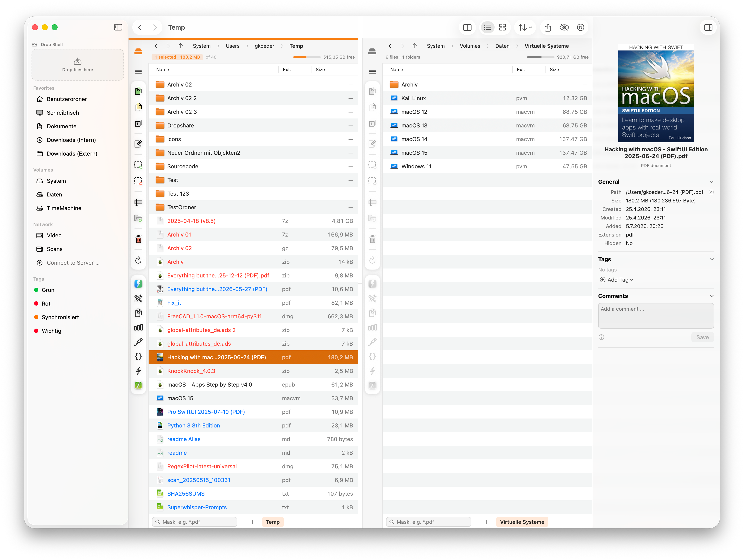Click the Hacking with macOS cover thumbnail

pos(656,93)
